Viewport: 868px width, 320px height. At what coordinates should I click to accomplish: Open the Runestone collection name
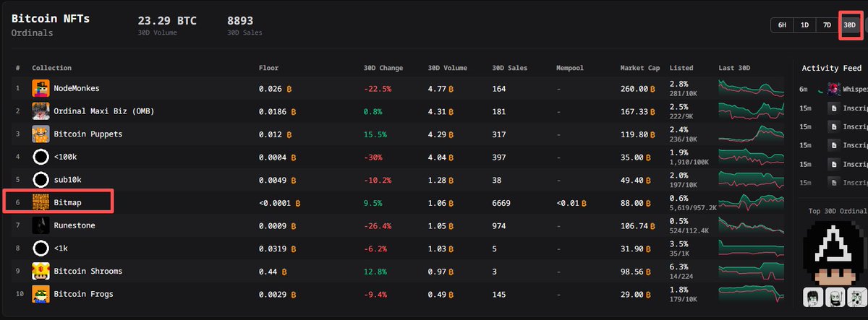tap(75, 225)
